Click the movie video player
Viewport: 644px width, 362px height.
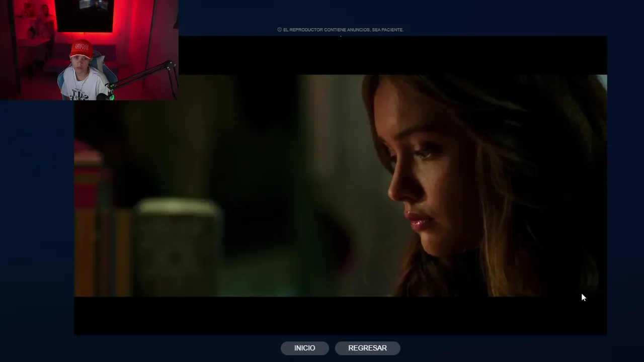tap(340, 186)
